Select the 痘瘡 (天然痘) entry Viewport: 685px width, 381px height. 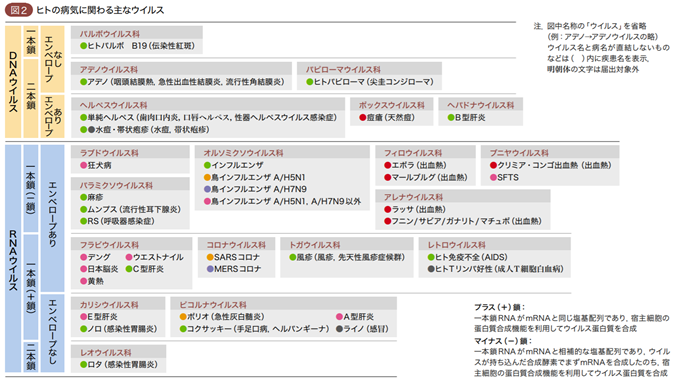[387, 118]
